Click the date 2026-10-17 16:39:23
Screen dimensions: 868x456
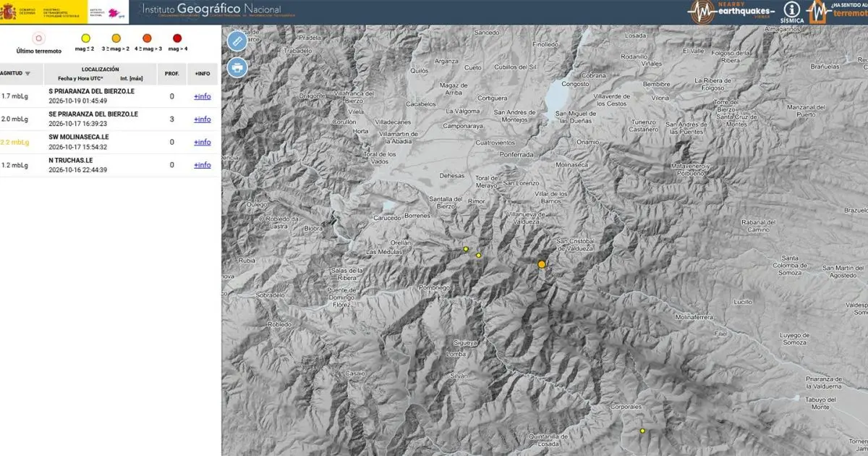(x=77, y=124)
